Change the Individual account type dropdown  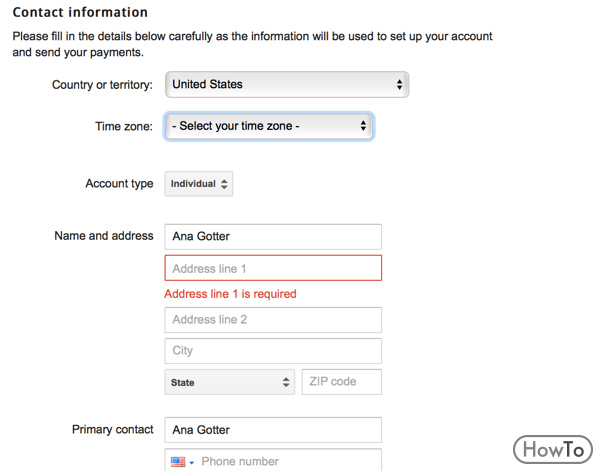click(199, 184)
